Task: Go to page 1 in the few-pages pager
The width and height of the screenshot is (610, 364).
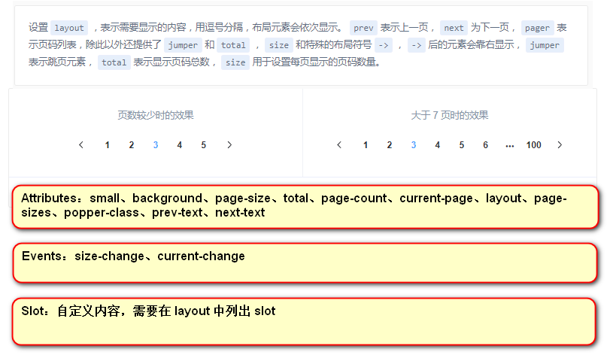Action: point(108,145)
